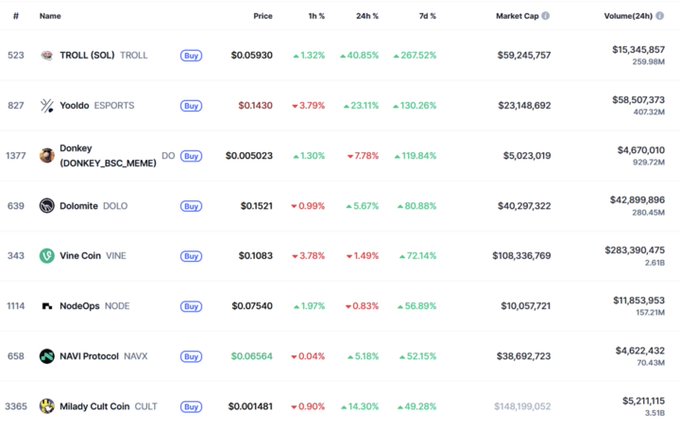Click the Milady Cult Coin logo
Image resolution: width=680 pixels, height=431 pixels.
click(x=47, y=406)
